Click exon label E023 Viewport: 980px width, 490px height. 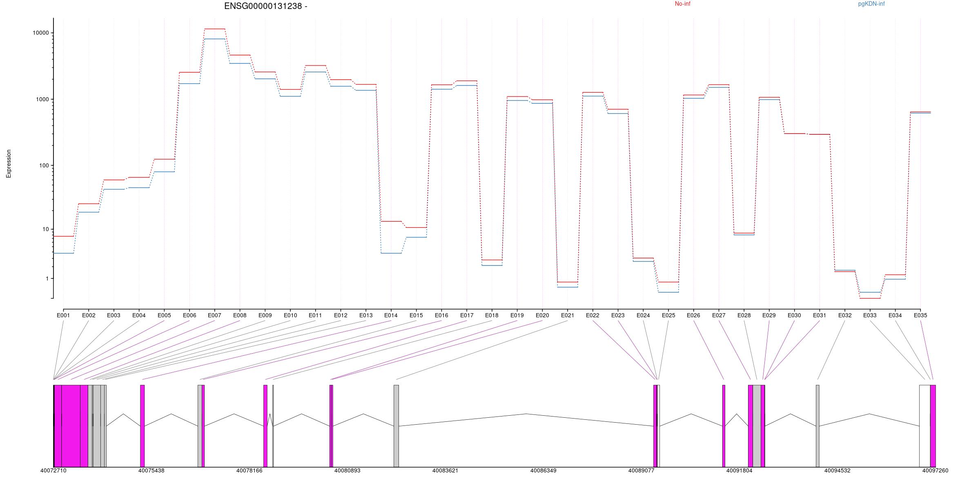[x=618, y=315]
